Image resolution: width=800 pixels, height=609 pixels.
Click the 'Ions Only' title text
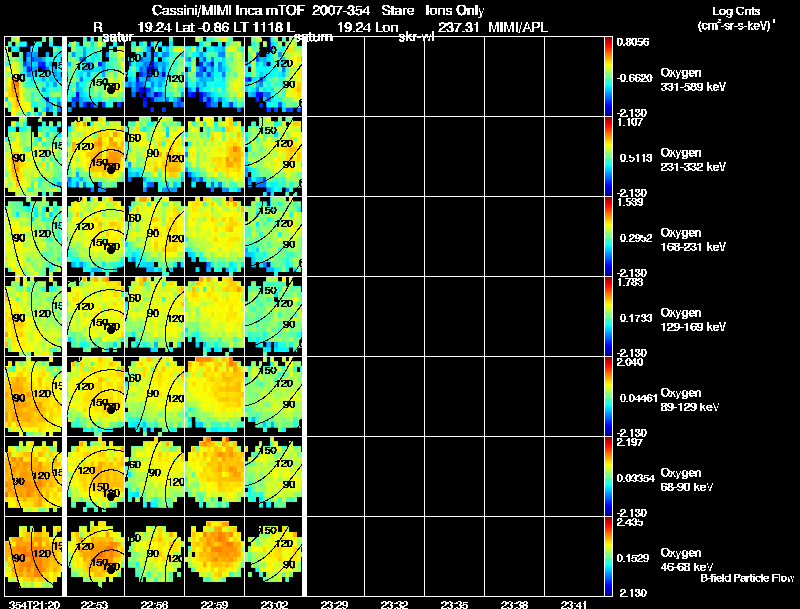[454, 11]
